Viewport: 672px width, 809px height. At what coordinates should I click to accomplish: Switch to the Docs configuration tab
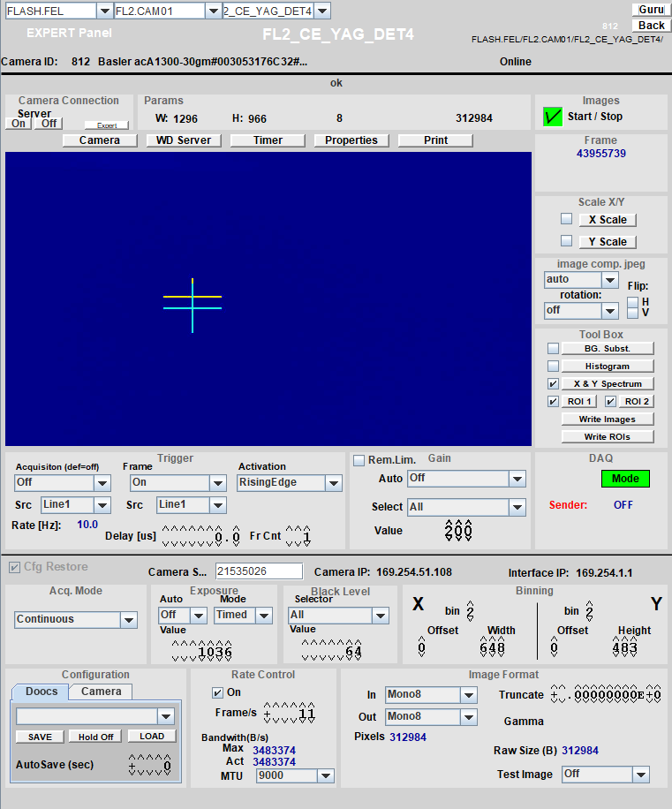[41, 692]
